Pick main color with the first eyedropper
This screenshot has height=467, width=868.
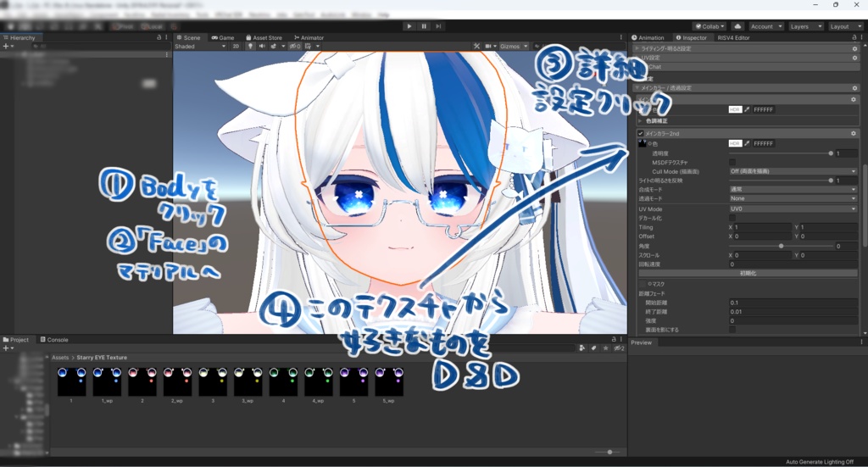(747, 109)
